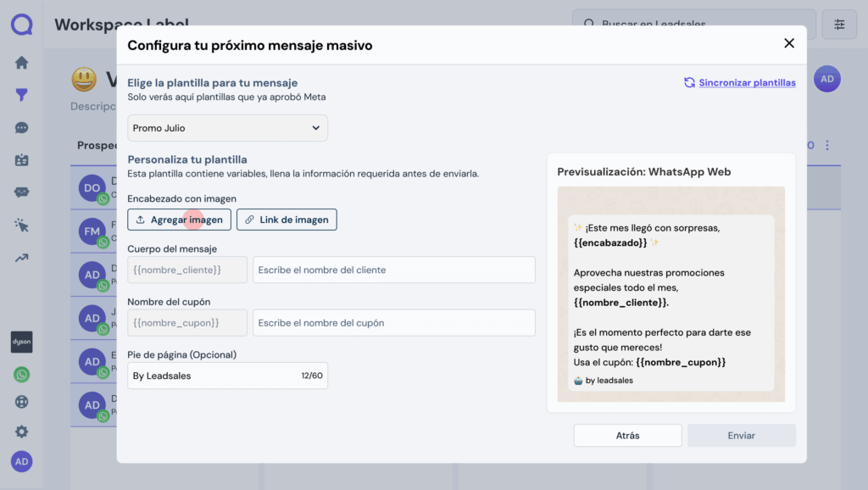Open the Home icon in sidebar

click(x=22, y=63)
